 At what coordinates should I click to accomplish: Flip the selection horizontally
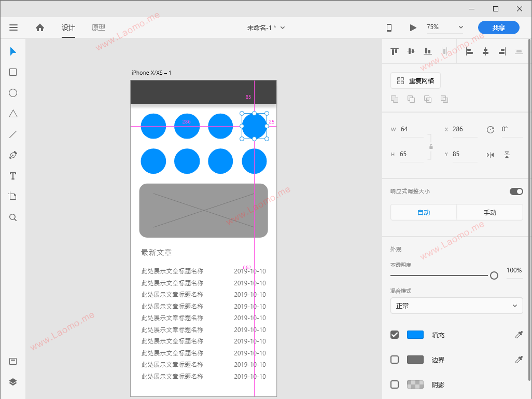491,155
